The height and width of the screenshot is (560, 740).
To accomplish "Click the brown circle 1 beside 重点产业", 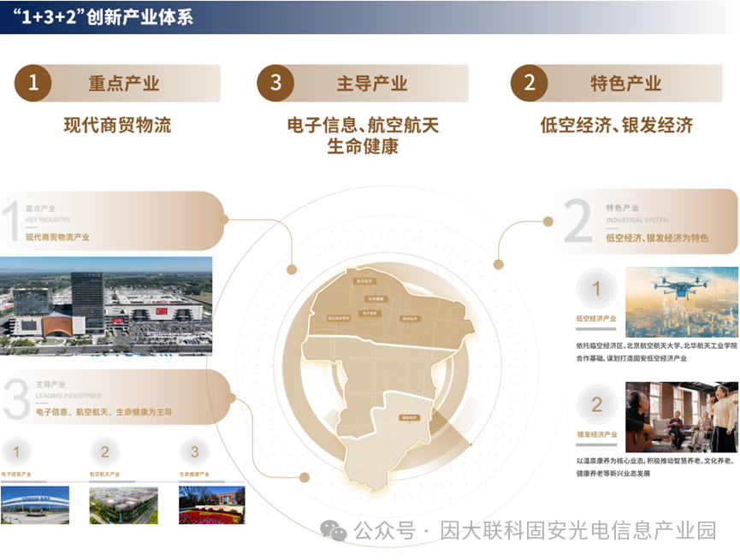I will tap(33, 83).
